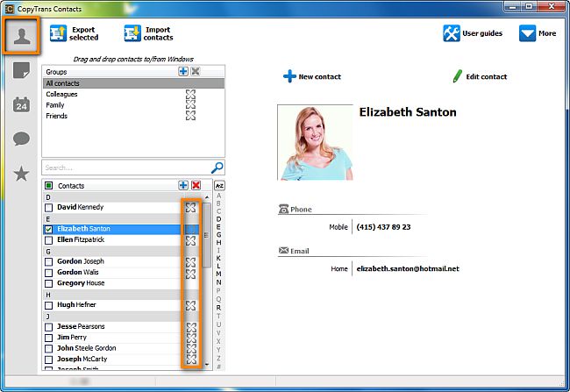
Task: Open the Notes section in sidebar
Action: click(x=21, y=70)
